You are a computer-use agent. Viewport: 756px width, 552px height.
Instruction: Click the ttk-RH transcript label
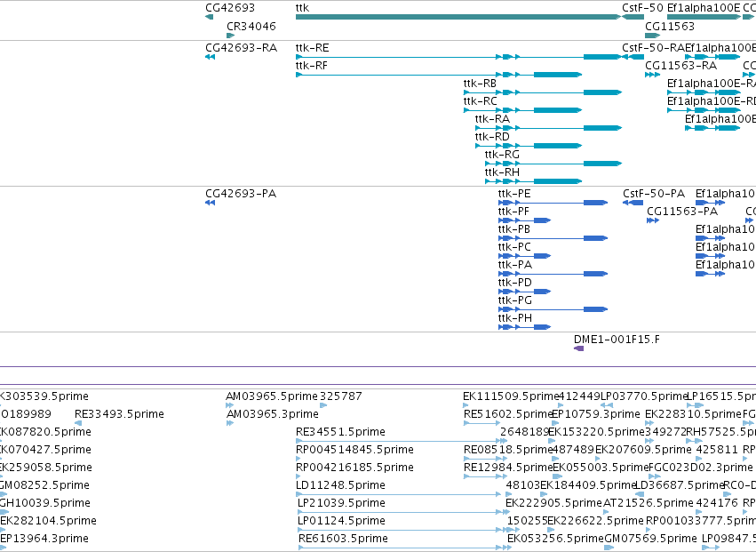click(x=503, y=172)
